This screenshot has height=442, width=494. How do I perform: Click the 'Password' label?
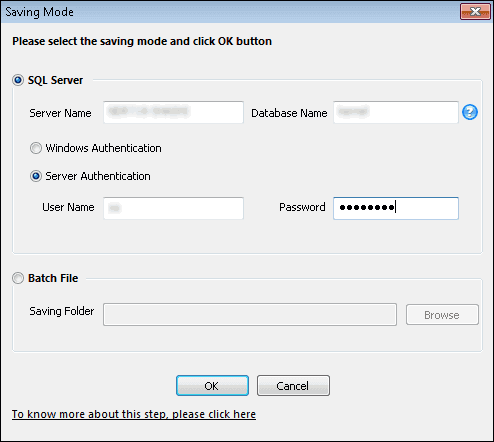pyautogui.click(x=302, y=207)
